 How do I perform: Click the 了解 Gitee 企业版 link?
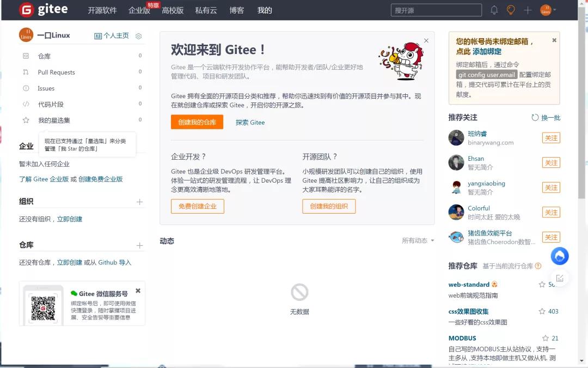44,179
